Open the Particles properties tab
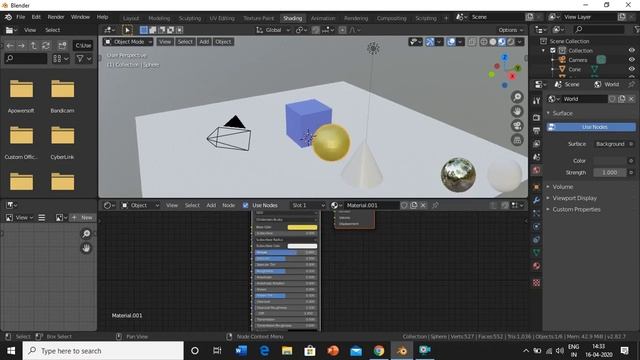 536,213
